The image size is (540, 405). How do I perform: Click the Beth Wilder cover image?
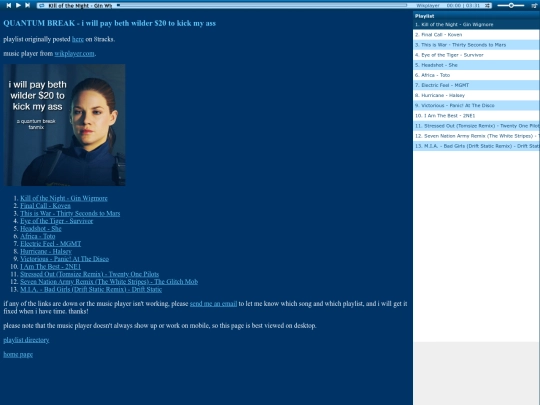[x=64, y=125]
